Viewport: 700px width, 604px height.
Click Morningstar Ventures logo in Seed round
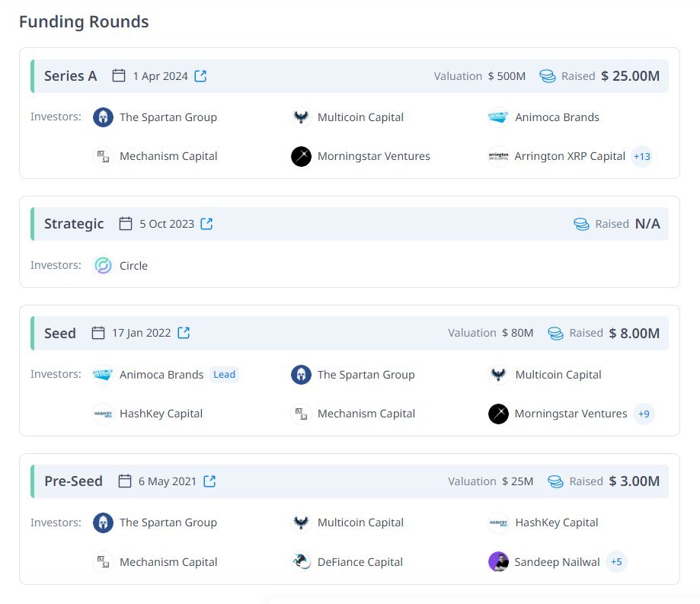click(x=498, y=414)
